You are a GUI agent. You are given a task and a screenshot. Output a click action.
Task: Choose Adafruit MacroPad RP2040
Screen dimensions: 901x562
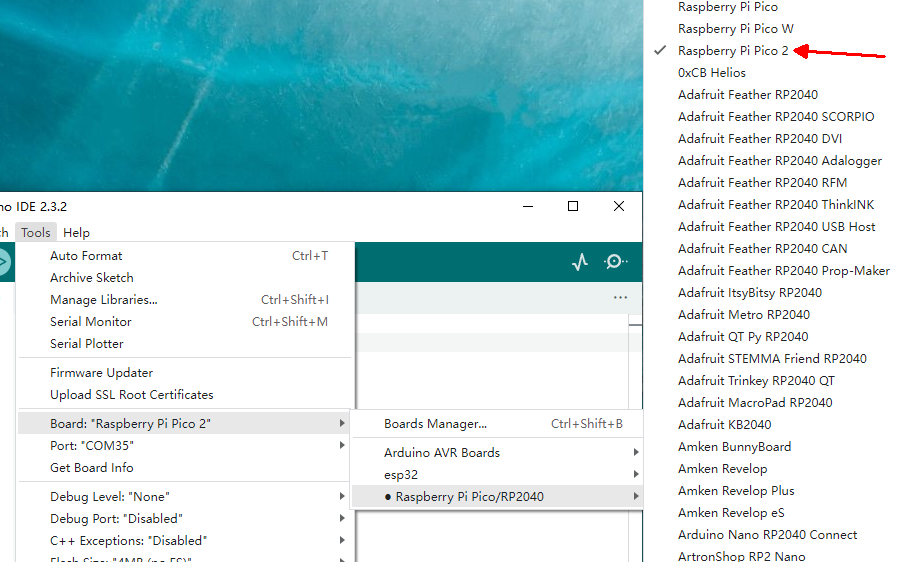755,403
